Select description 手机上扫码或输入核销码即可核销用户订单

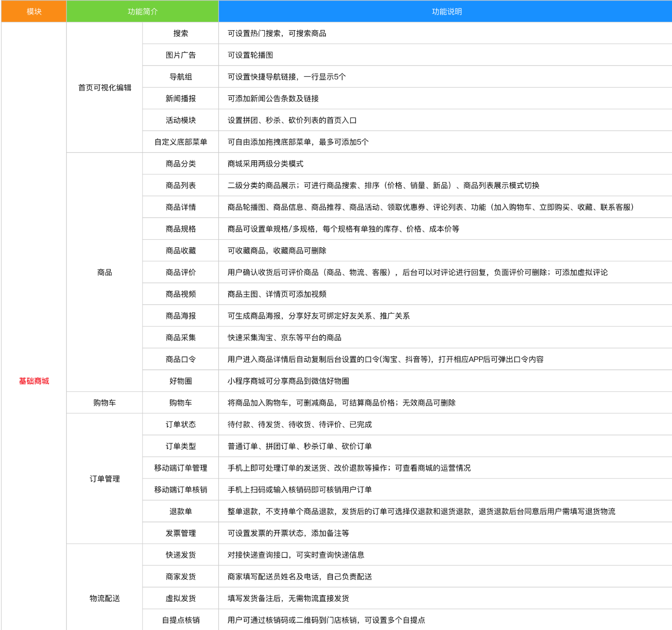coord(300,490)
